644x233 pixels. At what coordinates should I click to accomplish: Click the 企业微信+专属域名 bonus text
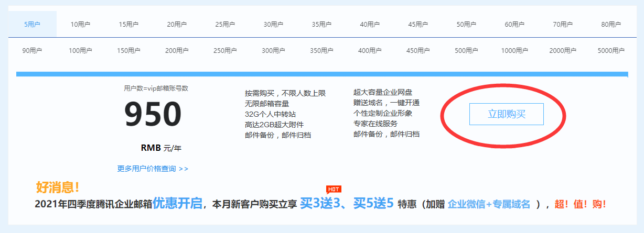[489, 204]
